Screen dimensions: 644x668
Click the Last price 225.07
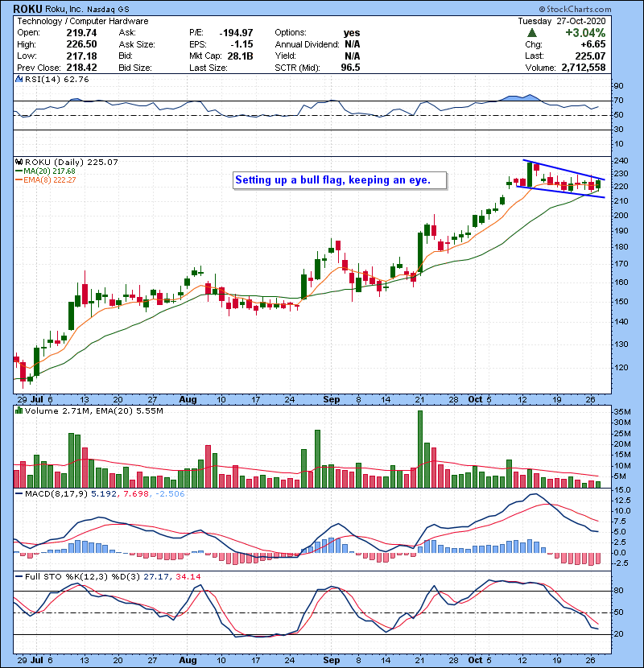(x=590, y=56)
